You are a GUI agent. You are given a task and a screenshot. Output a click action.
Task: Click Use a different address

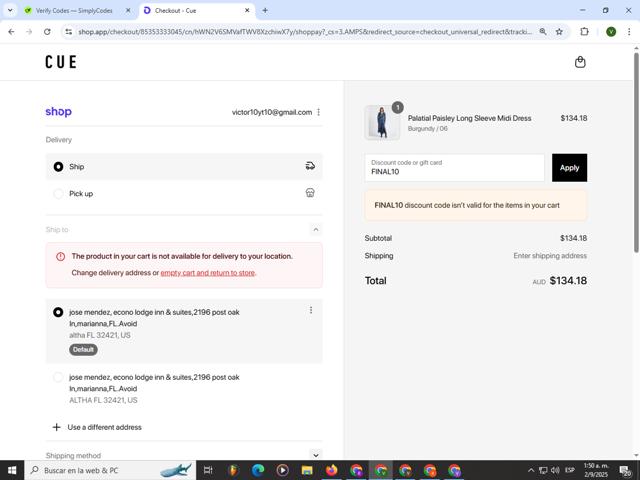[x=104, y=427]
